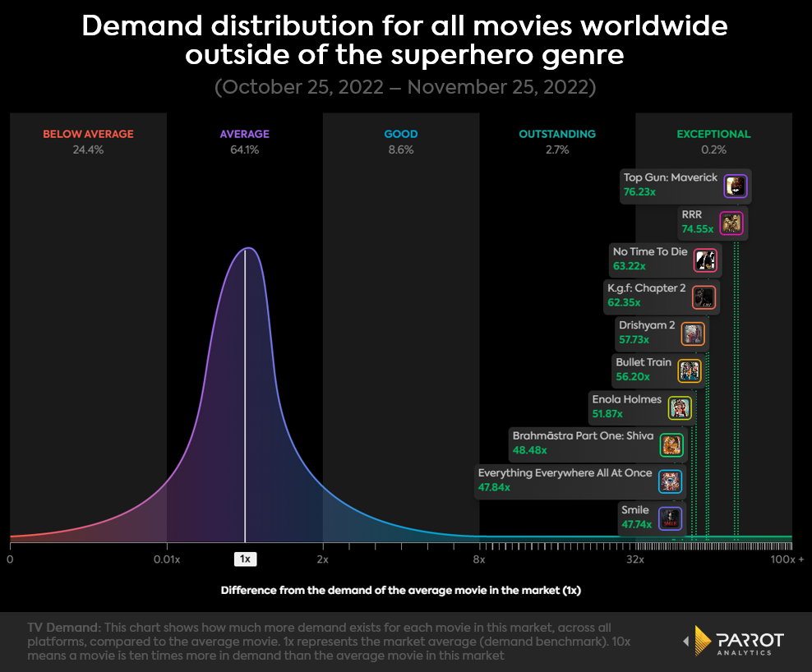
Task: Click the 76.23x demand value for Maverick
Action: tap(639, 193)
